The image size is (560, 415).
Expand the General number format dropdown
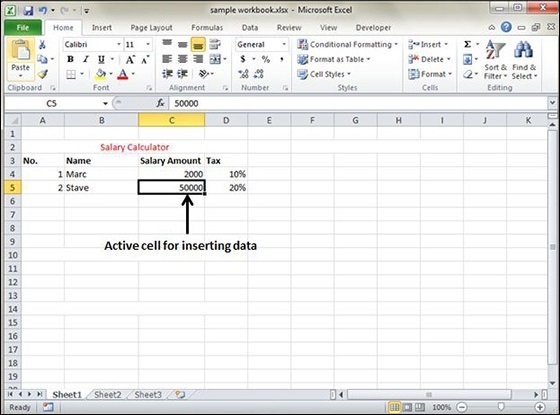tap(284, 44)
